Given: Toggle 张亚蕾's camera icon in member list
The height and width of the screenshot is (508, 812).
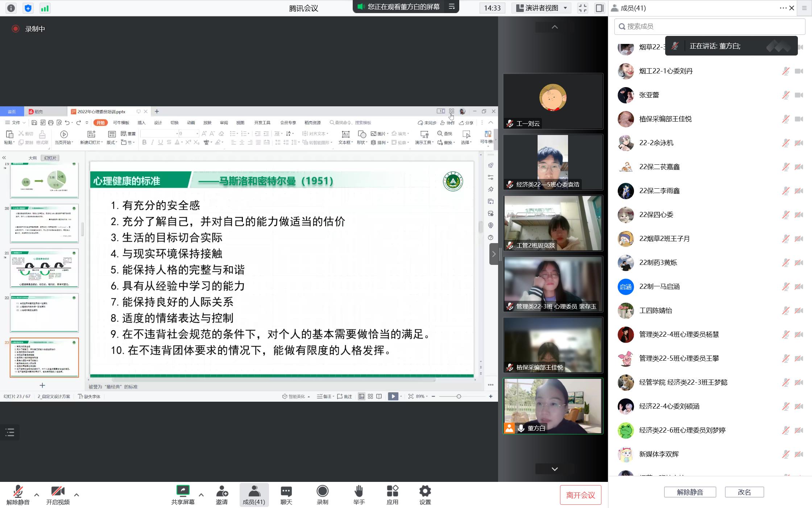Looking at the screenshot, I should 799,95.
